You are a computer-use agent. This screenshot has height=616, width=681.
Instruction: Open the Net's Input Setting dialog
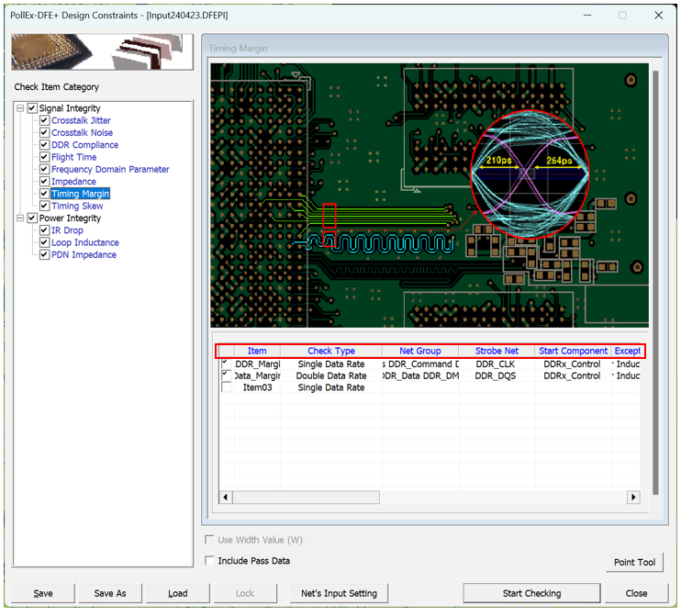click(x=339, y=593)
